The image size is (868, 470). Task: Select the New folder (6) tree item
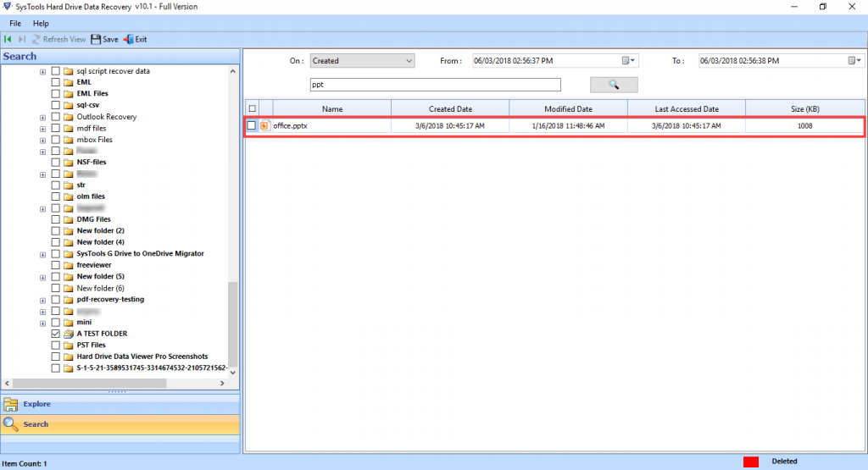[x=100, y=288]
